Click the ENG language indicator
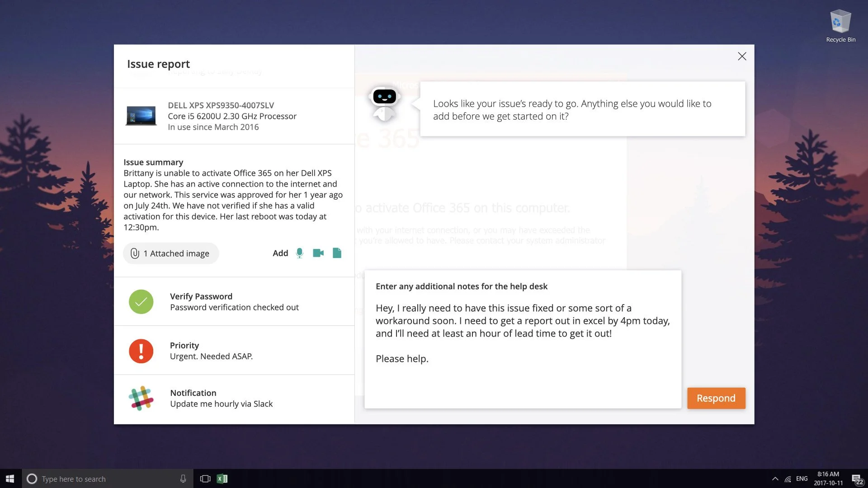This screenshot has width=868, height=488. (x=802, y=479)
